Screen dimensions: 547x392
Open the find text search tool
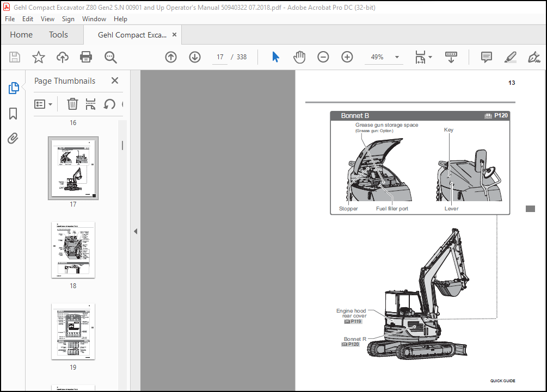tap(110, 57)
